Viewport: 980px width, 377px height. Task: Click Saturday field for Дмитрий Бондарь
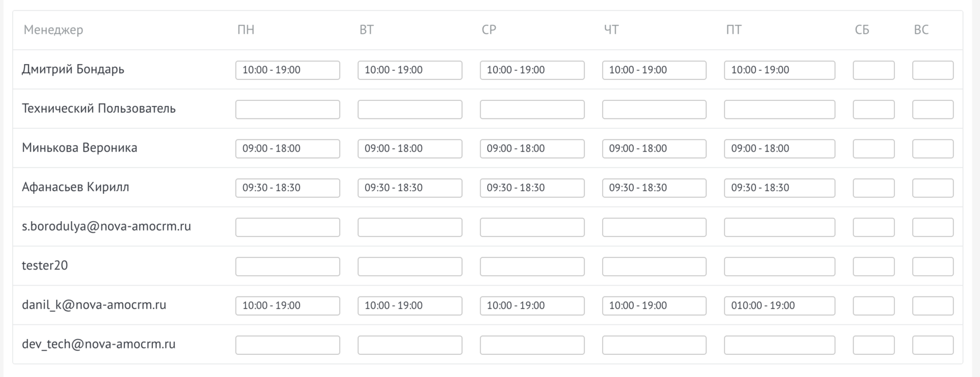[x=873, y=70]
